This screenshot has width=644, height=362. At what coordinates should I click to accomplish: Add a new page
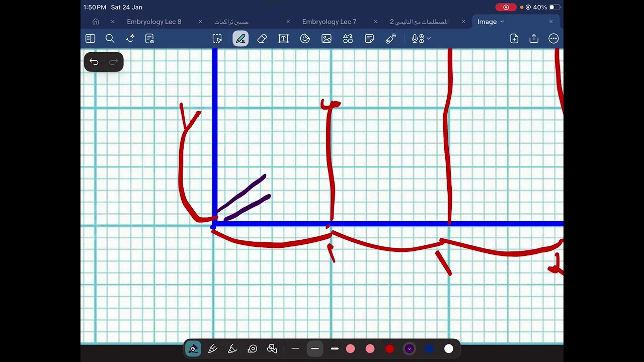point(514,39)
